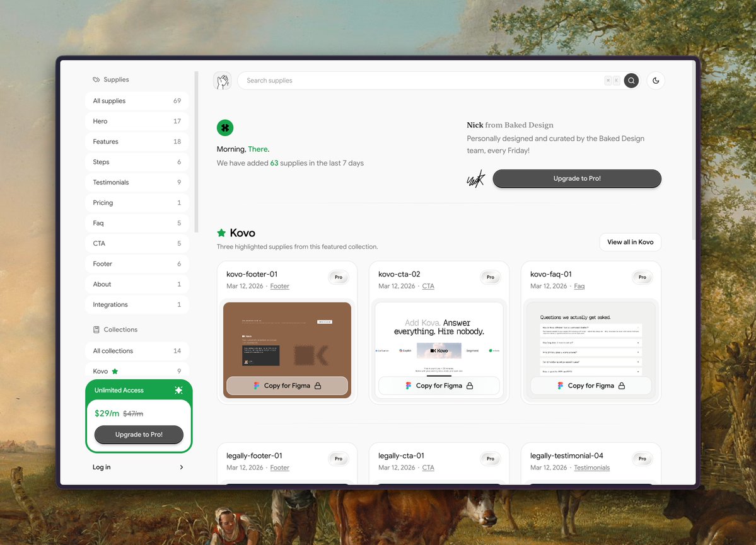Open the Testimonials category

[137, 182]
